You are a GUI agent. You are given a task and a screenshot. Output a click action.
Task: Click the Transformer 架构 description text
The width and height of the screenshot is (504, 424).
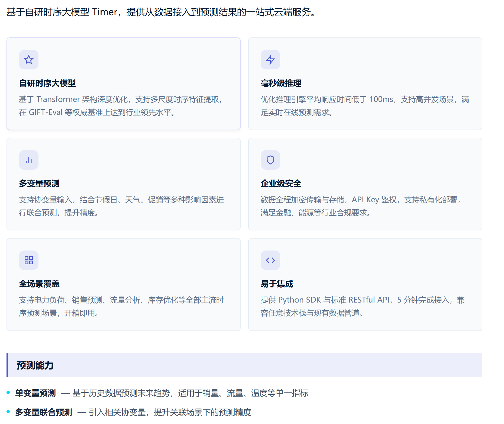121,106
